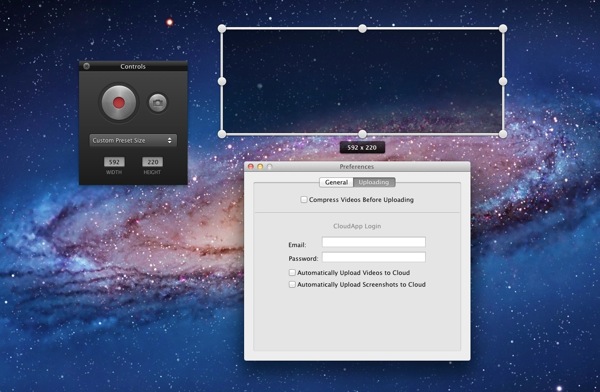Click the Height field showing 220
Image resolution: width=600 pixels, height=392 pixels.
152,162
